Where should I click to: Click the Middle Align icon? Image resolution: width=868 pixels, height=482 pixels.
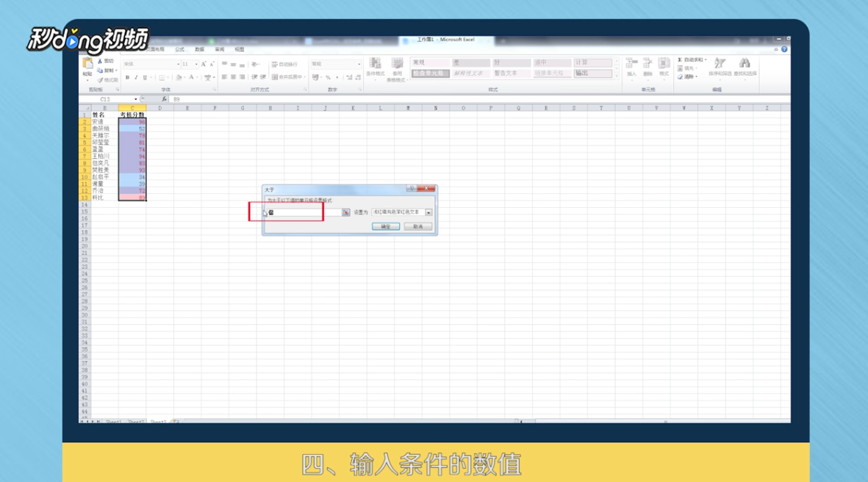pos(233,64)
